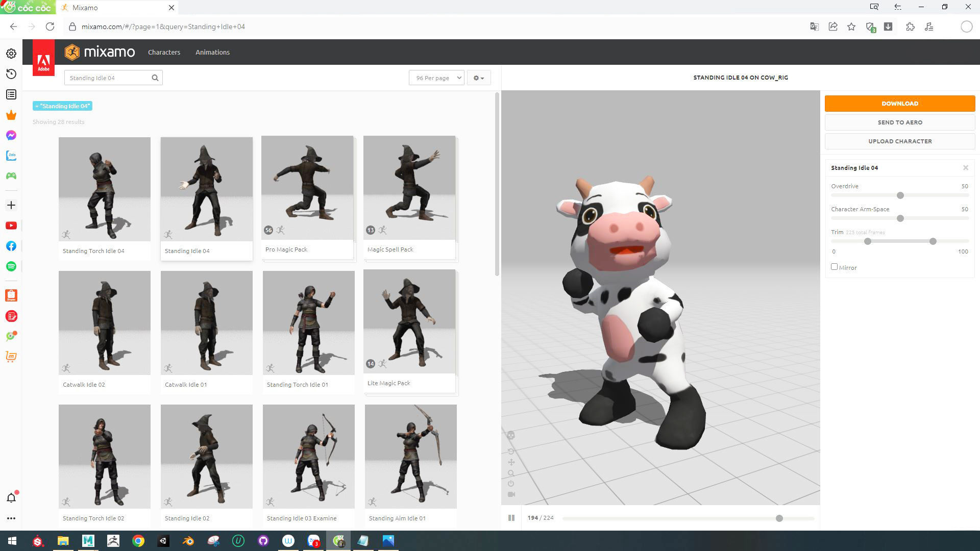Open Lite Magic Pack thumbnail

pyautogui.click(x=409, y=321)
